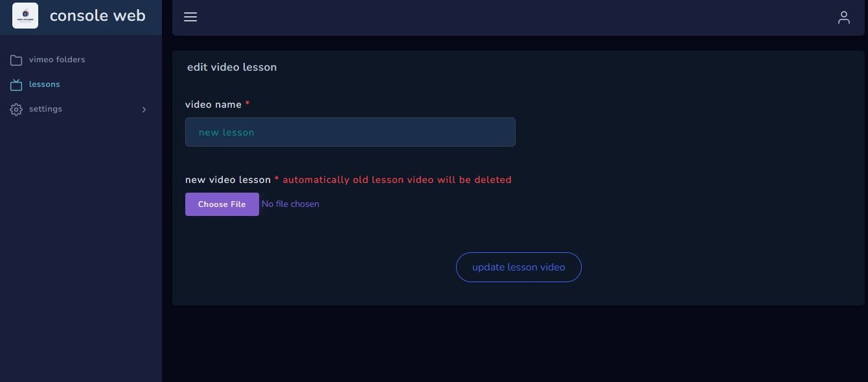Click the "console web" title text

pos(98,16)
